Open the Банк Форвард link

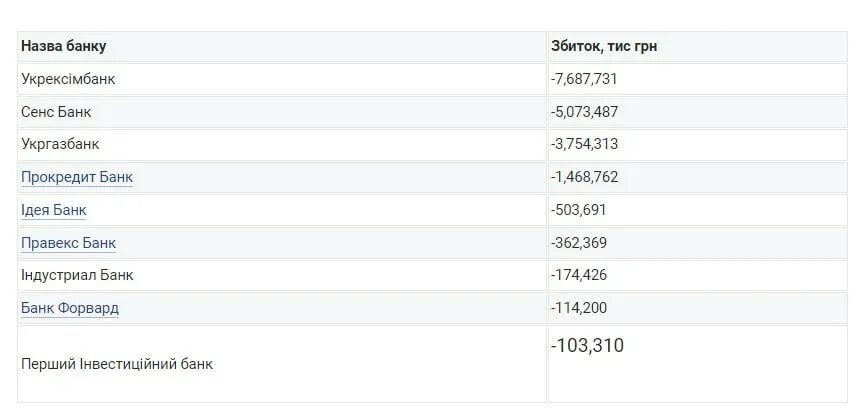[70, 308]
